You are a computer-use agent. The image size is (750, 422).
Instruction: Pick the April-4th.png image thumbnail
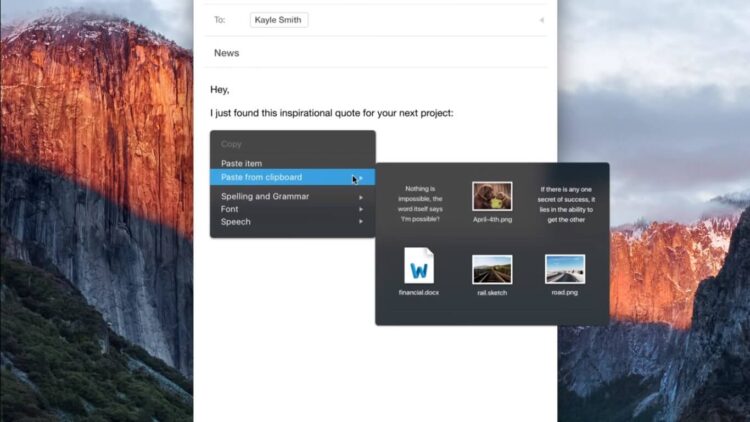pos(492,196)
